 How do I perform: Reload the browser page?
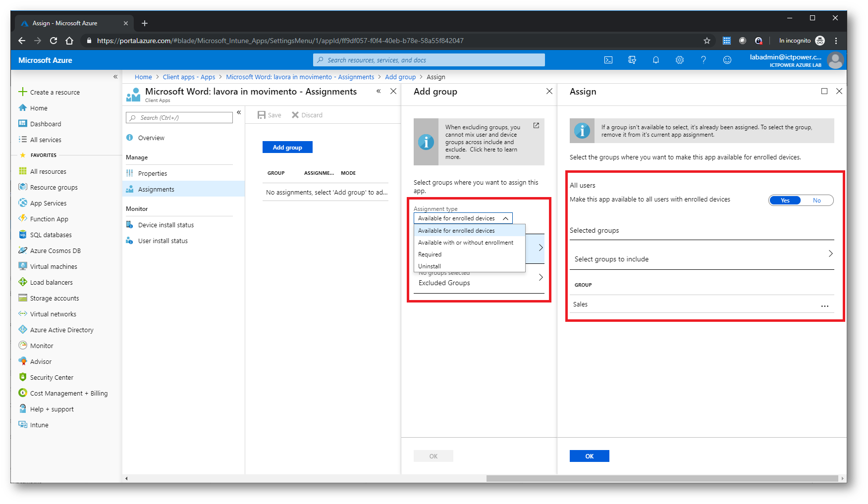coord(54,41)
